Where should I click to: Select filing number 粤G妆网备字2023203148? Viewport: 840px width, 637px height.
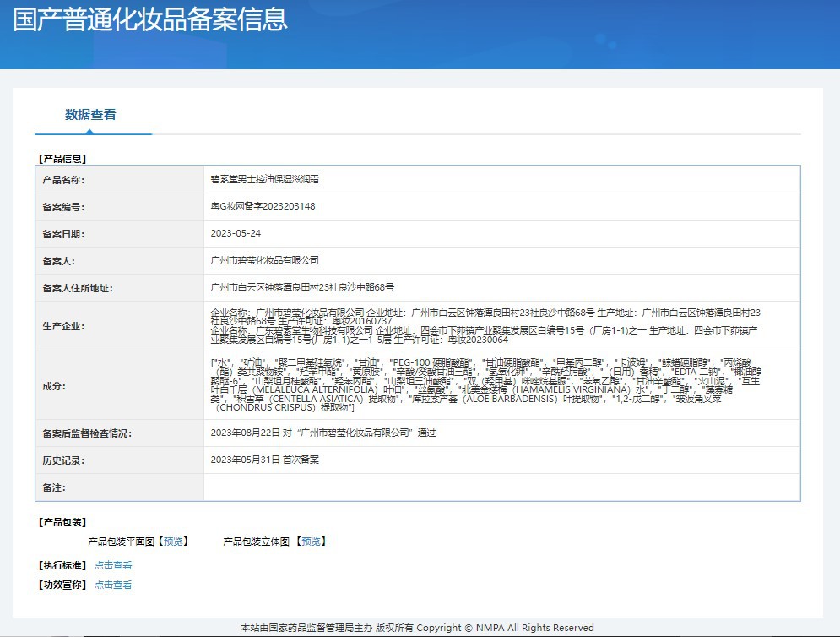[x=263, y=206]
